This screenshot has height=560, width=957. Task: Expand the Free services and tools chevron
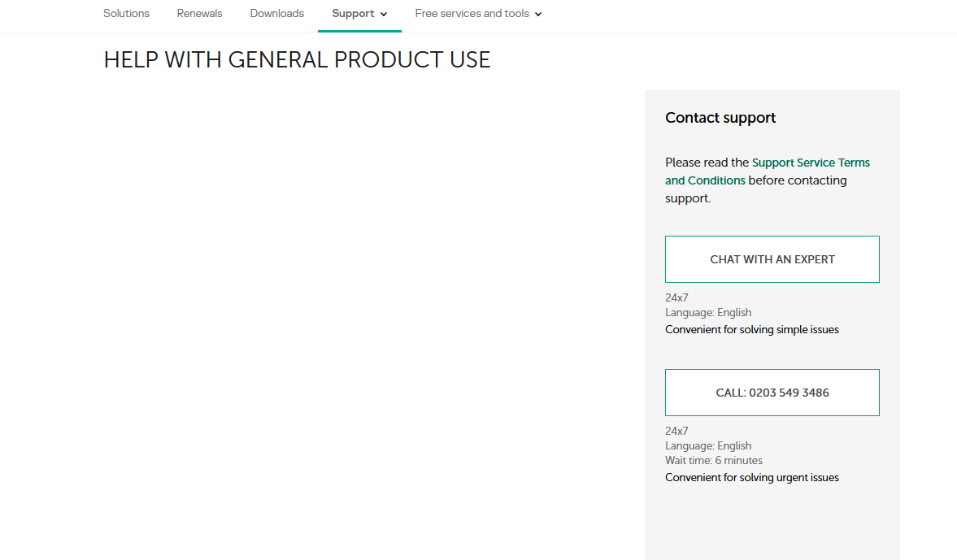[x=538, y=15]
